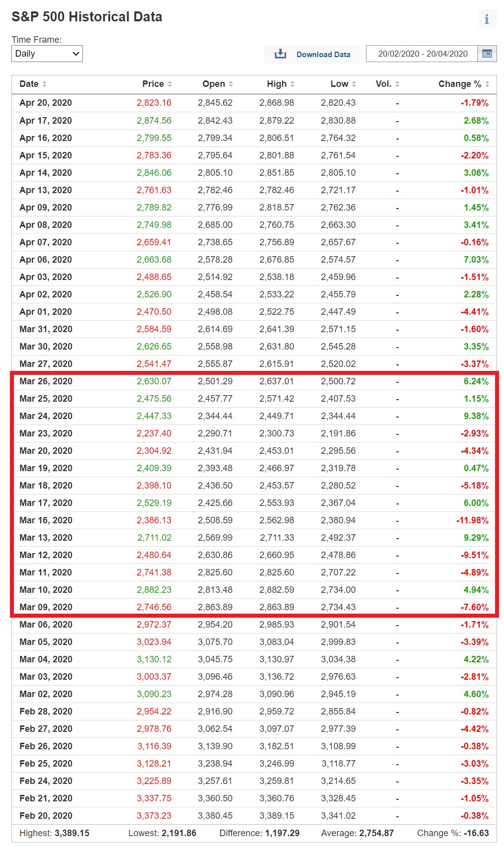Select the Average: 2,754.87 summary value
504x852 pixels.
point(358,833)
